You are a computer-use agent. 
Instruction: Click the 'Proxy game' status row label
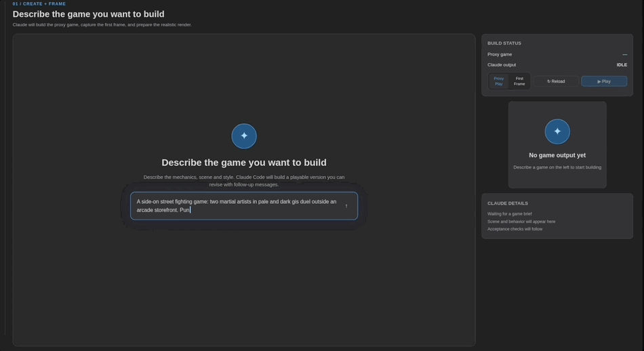tap(500, 54)
